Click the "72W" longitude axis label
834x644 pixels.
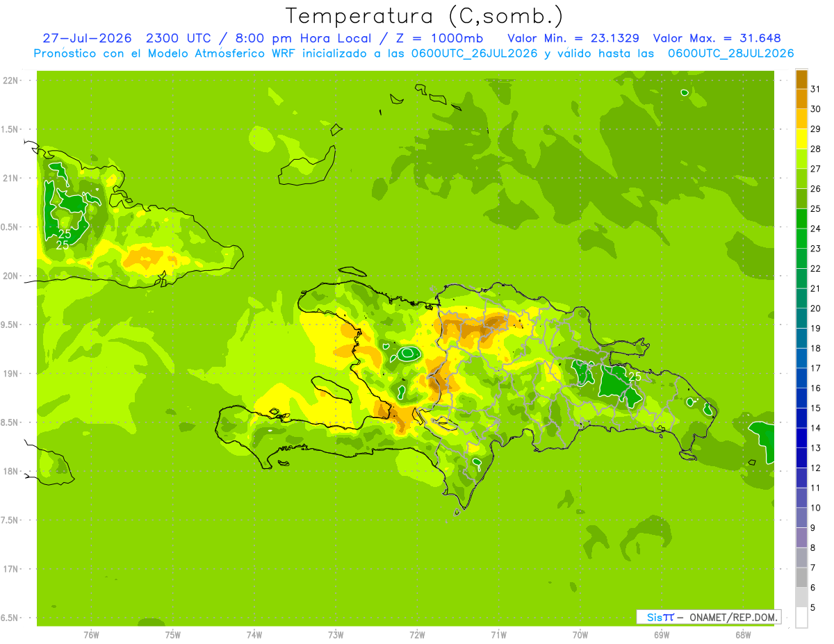(x=417, y=635)
